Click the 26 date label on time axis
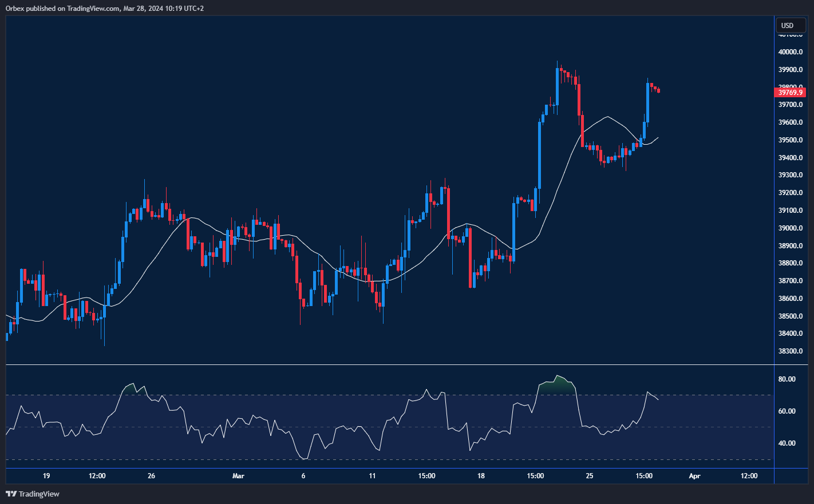The height and width of the screenshot is (504, 814). pos(151,476)
